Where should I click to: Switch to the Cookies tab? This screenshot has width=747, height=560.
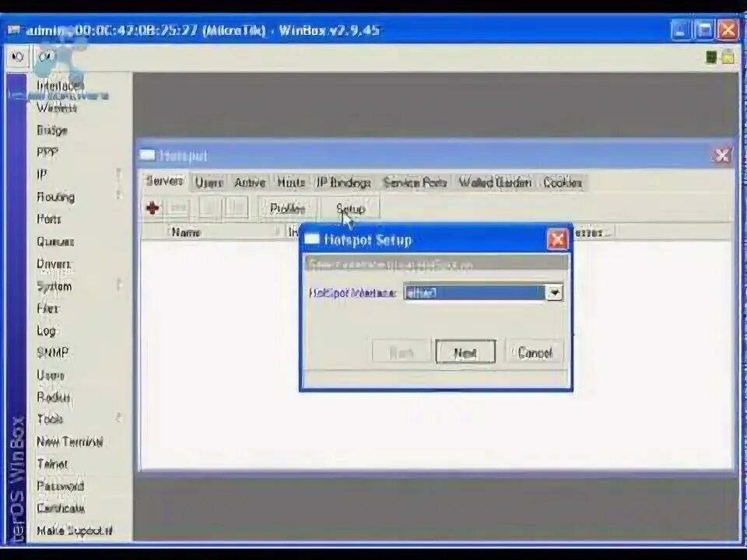click(563, 182)
